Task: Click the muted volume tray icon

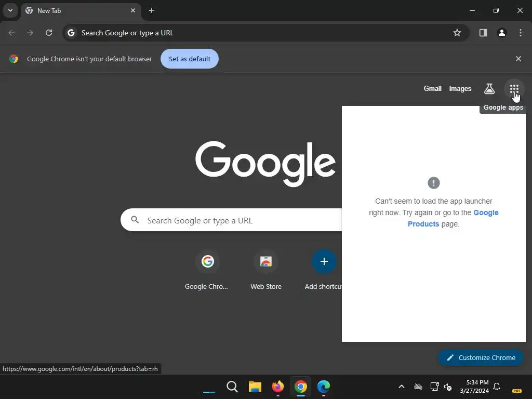Action: point(448,387)
